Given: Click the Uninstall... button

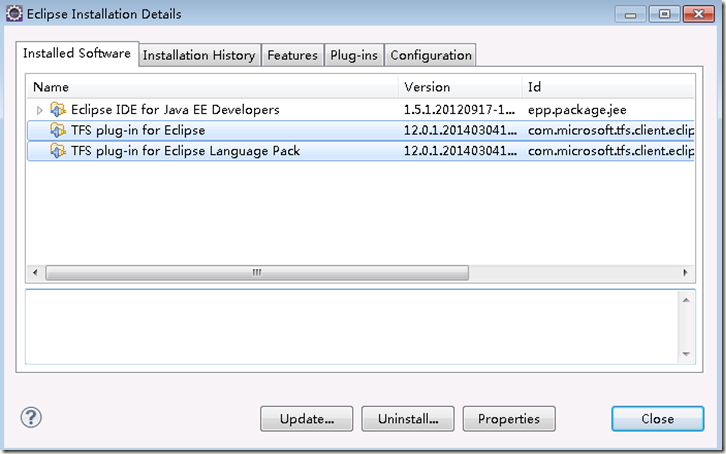Looking at the screenshot, I should [408, 419].
